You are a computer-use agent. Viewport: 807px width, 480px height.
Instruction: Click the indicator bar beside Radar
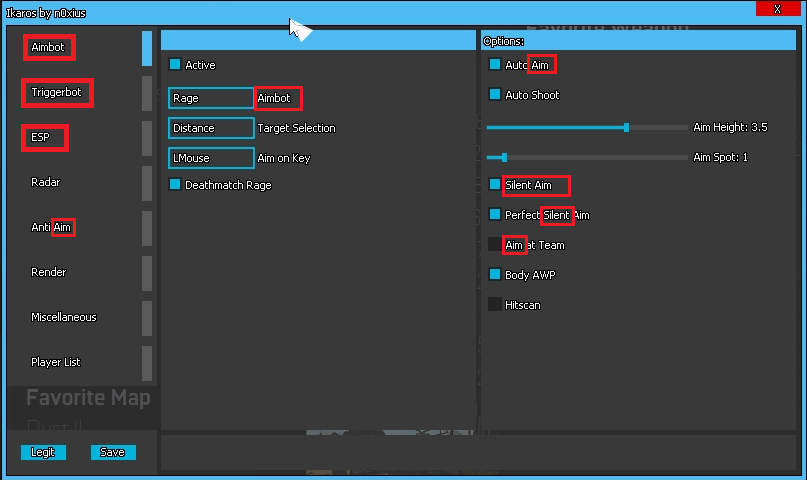147,183
